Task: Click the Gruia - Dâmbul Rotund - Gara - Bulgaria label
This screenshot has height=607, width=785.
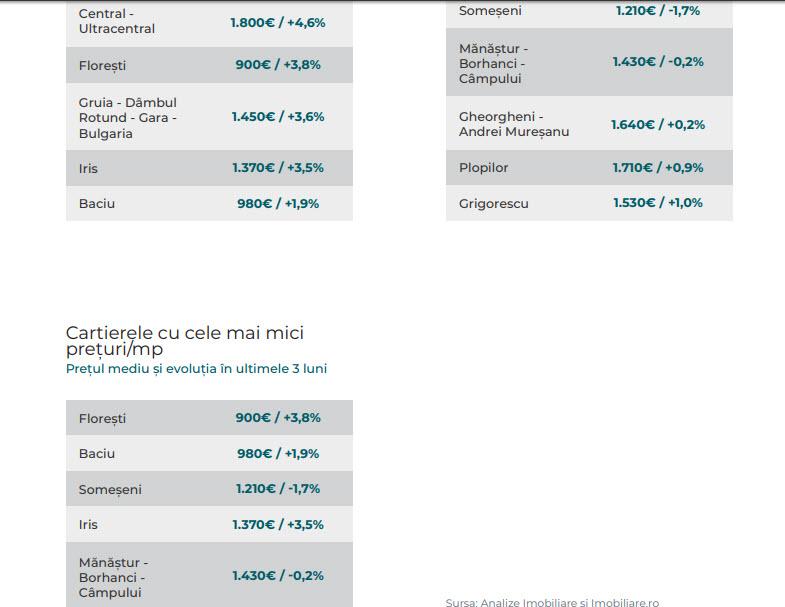Action: tap(128, 118)
